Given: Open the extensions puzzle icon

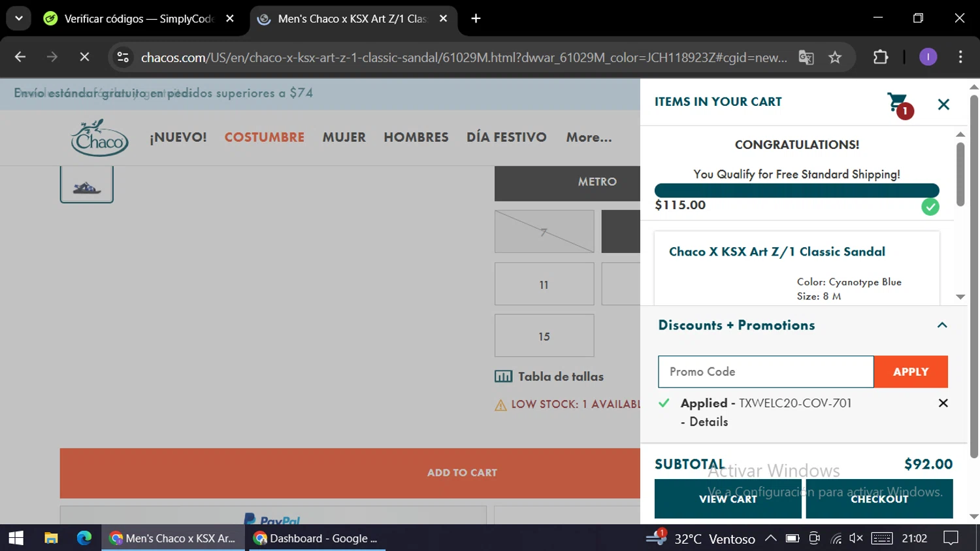Looking at the screenshot, I should [881, 58].
